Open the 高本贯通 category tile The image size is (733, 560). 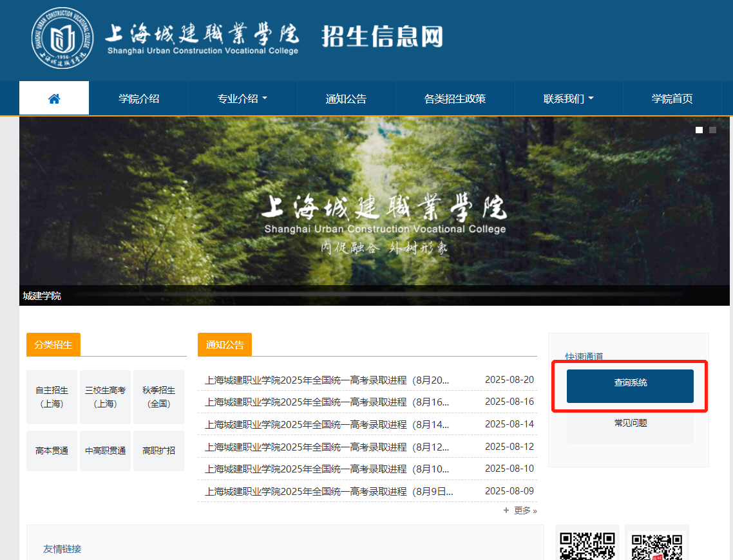(52, 451)
